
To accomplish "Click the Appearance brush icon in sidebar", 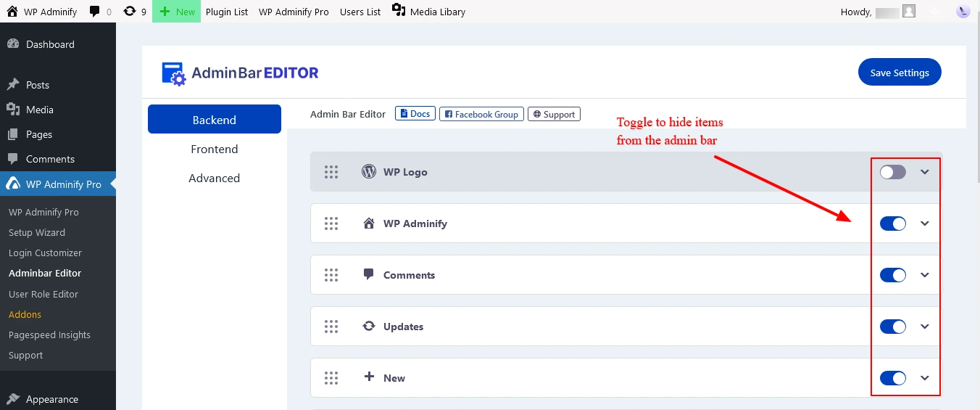I will (13, 399).
